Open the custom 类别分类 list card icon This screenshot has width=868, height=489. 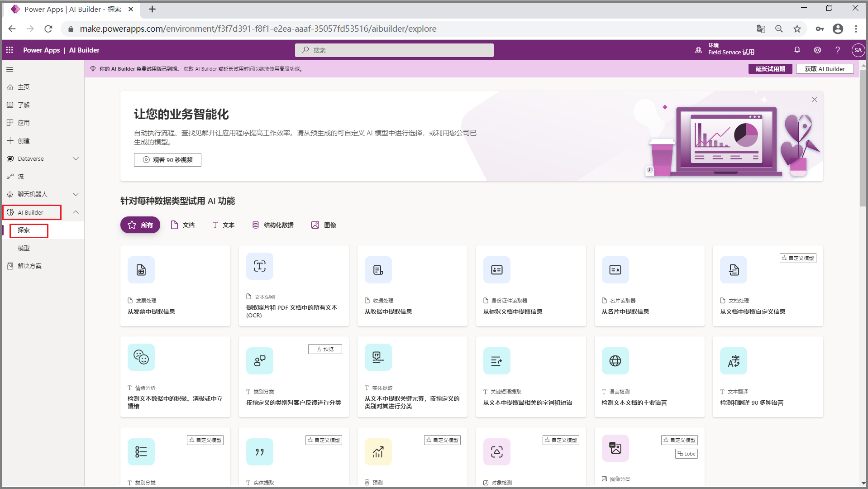(x=141, y=452)
